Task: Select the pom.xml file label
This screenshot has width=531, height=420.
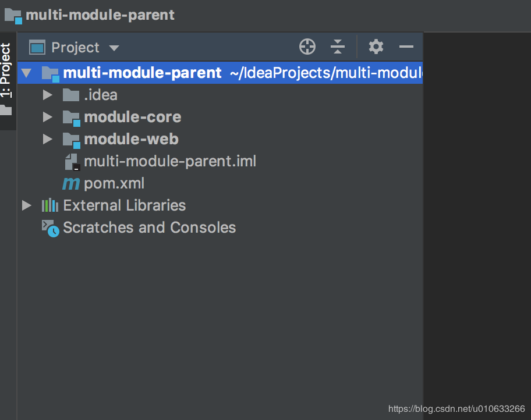Action: coord(114,184)
